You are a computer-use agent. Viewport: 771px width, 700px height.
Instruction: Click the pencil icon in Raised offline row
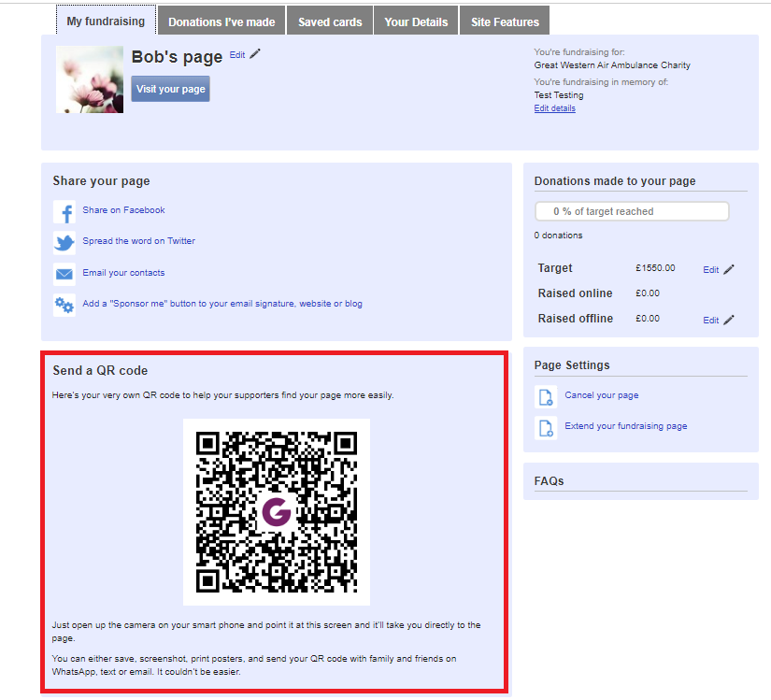(729, 320)
